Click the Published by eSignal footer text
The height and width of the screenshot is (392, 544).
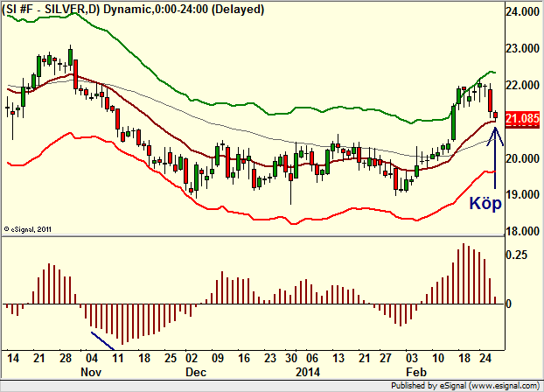click(465, 385)
